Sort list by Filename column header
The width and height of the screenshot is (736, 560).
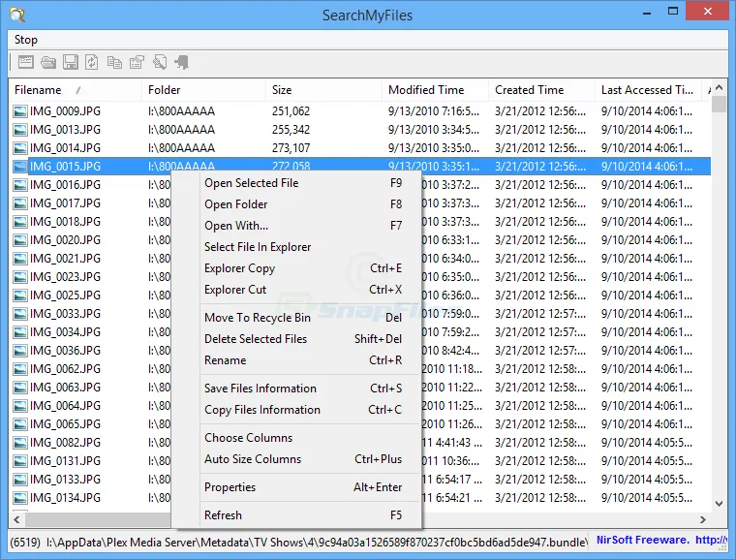39,90
